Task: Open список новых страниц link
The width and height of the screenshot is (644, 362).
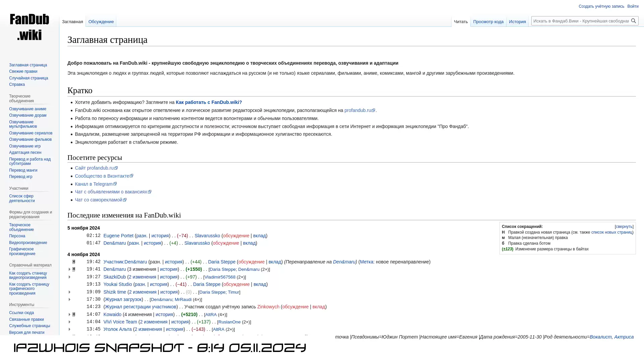Action: (611, 232)
